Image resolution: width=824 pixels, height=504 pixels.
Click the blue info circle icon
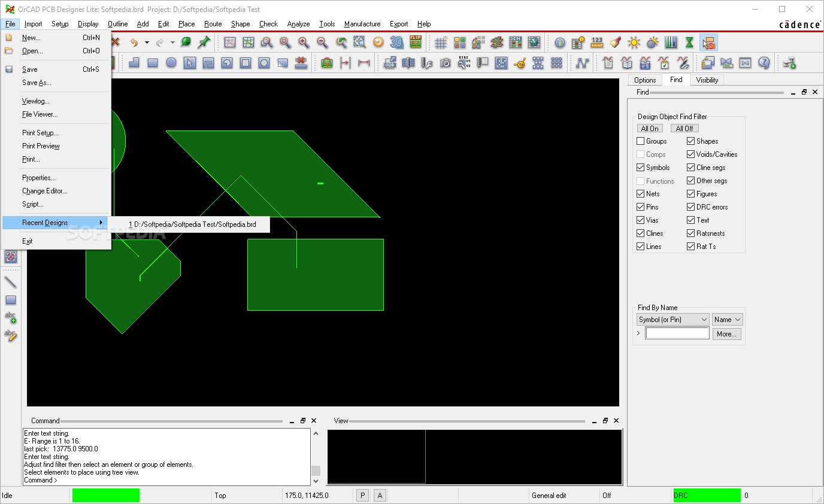560,42
